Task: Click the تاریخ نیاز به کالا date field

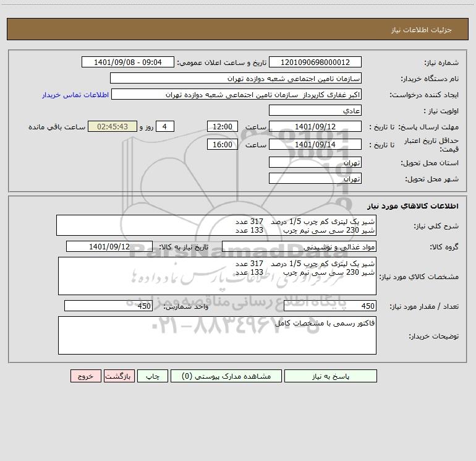Action: pos(109,246)
